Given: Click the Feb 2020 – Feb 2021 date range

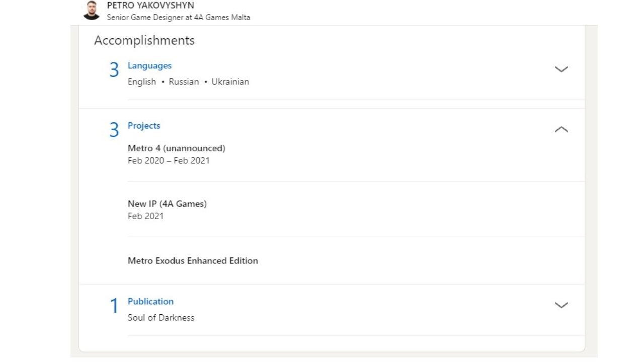Looking at the screenshot, I should coord(169,161).
